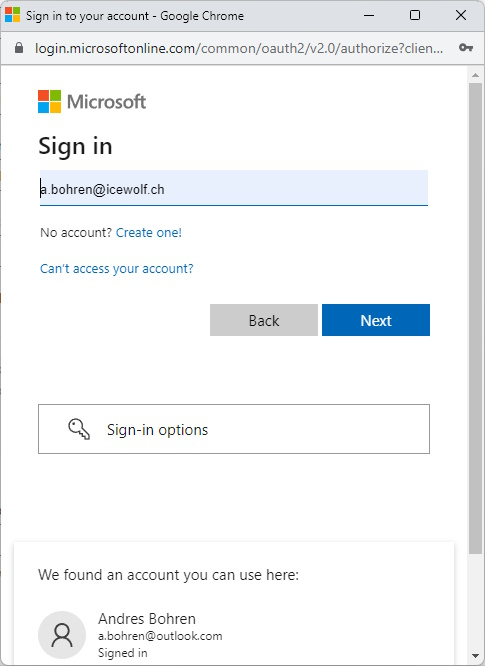Click the key icon in Sign-in options
The width and height of the screenshot is (485, 666).
[79, 429]
